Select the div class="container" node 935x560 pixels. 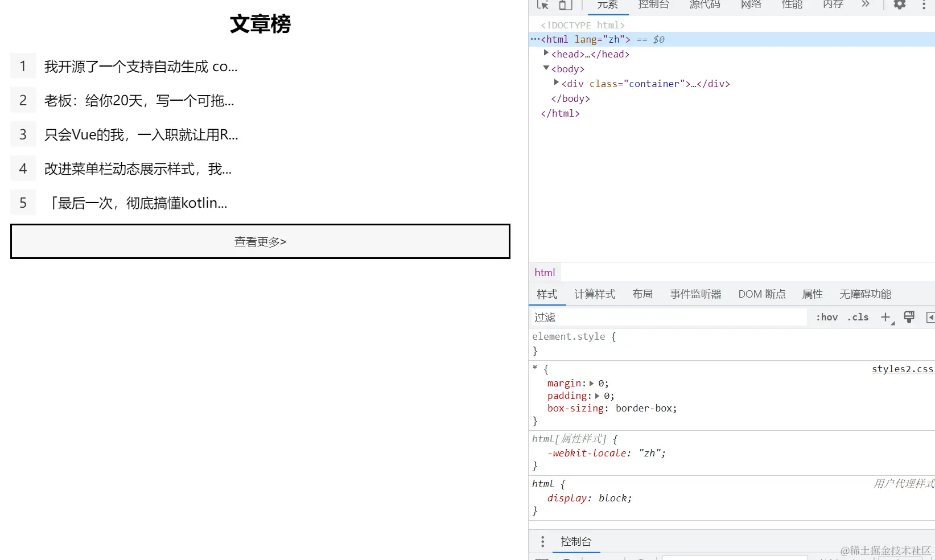645,84
